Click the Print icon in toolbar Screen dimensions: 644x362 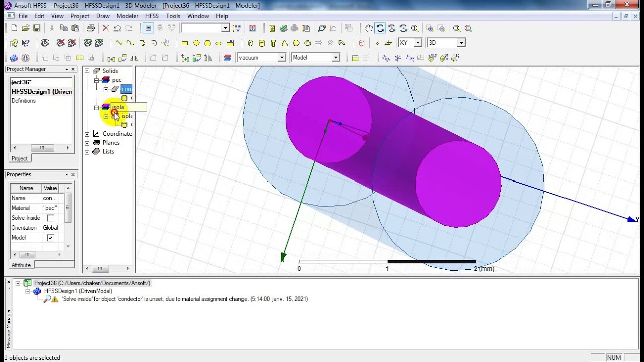tap(91, 28)
